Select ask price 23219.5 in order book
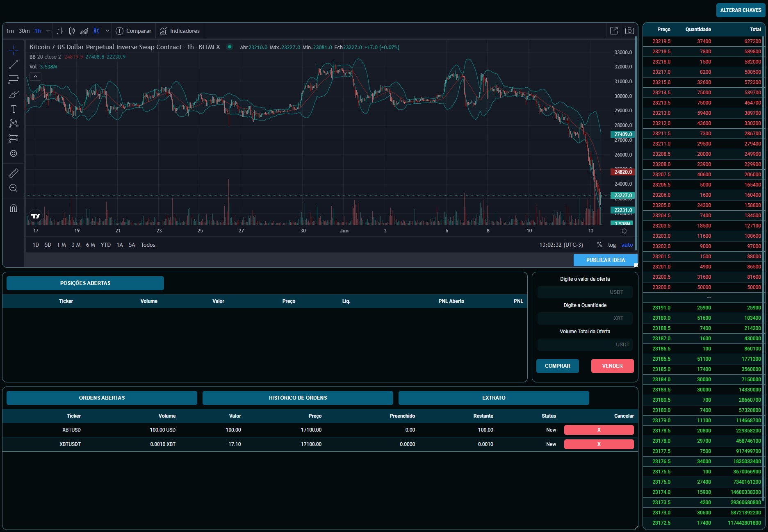The height and width of the screenshot is (532, 768). [x=661, y=41]
